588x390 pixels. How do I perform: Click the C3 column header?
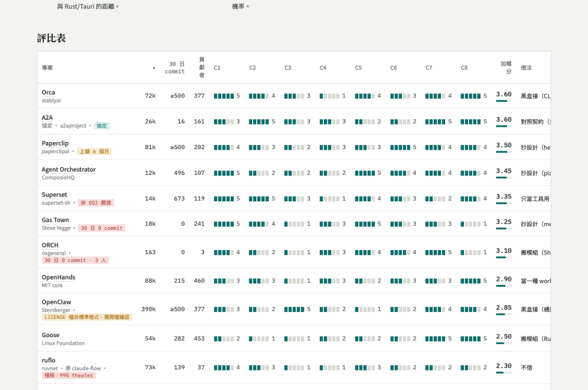click(288, 68)
